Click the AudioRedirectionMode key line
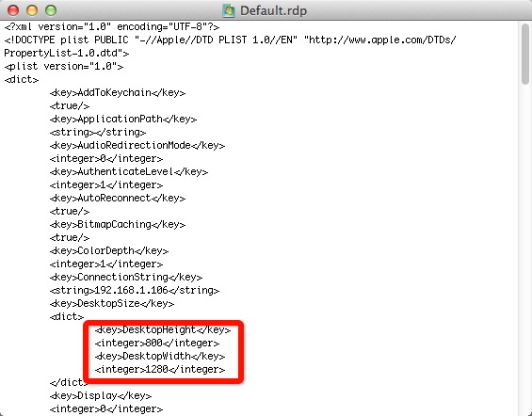Screen dimensions: 532x416 tap(137, 145)
